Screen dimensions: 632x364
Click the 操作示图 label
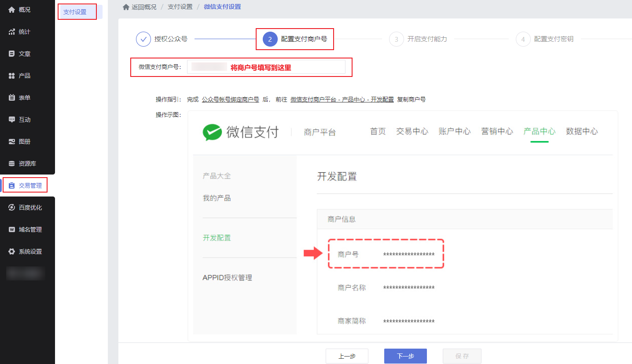coord(169,115)
